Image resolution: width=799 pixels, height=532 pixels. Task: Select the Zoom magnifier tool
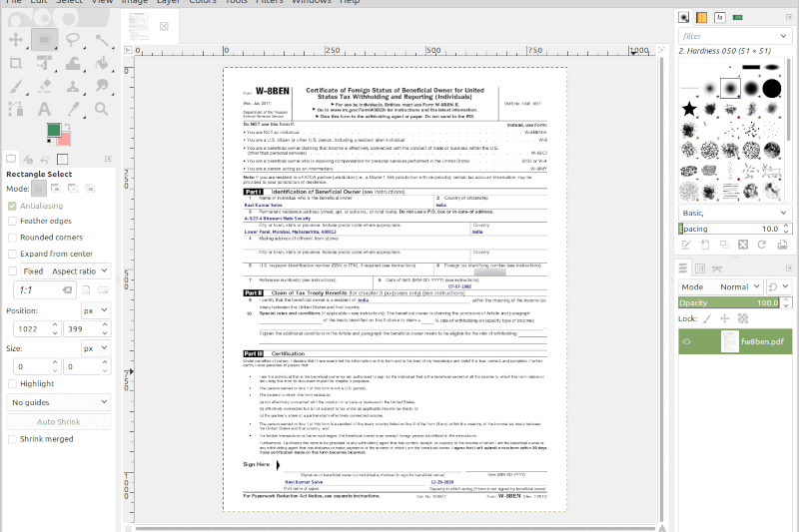pos(102,109)
